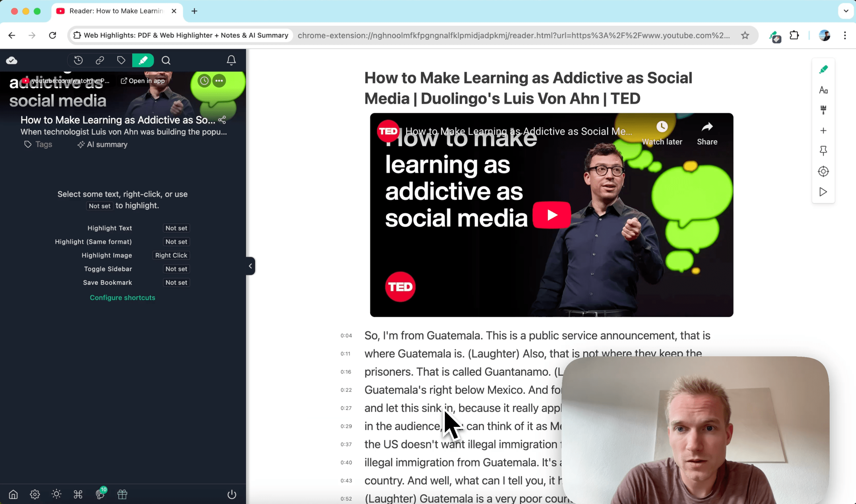Image resolution: width=856 pixels, height=504 pixels.
Task: Click AI summary button
Action: (x=102, y=144)
